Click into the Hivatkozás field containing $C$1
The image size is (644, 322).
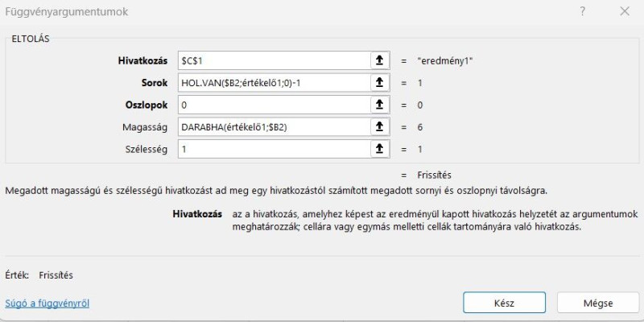click(274, 61)
